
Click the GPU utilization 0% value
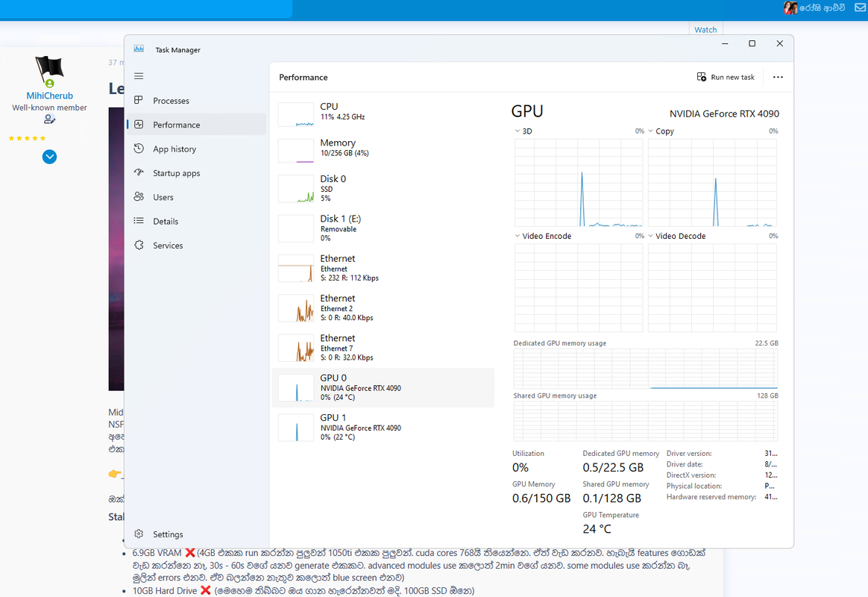pyautogui.click(x=521, y=467)
